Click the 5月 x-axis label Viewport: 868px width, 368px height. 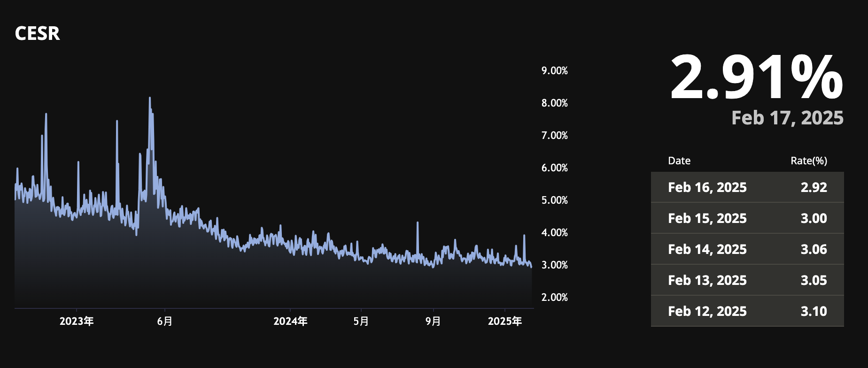361,322
